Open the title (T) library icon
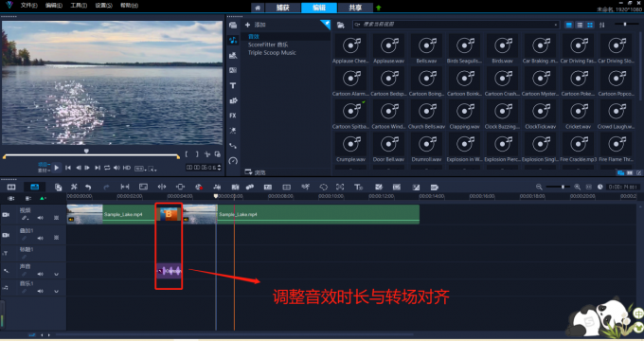 [233, 85]
